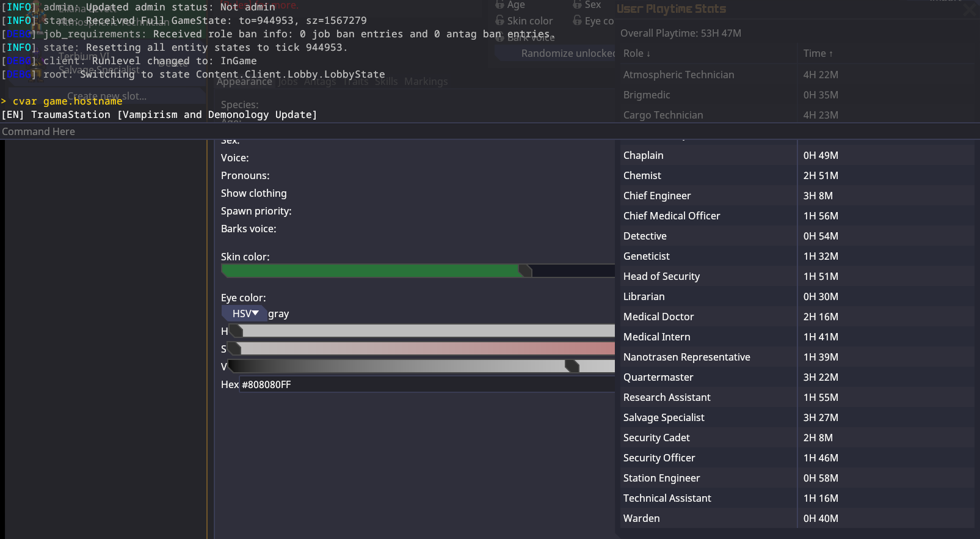Select the Medical Intern role row
980x539 pixels.
tap(797, 337)
